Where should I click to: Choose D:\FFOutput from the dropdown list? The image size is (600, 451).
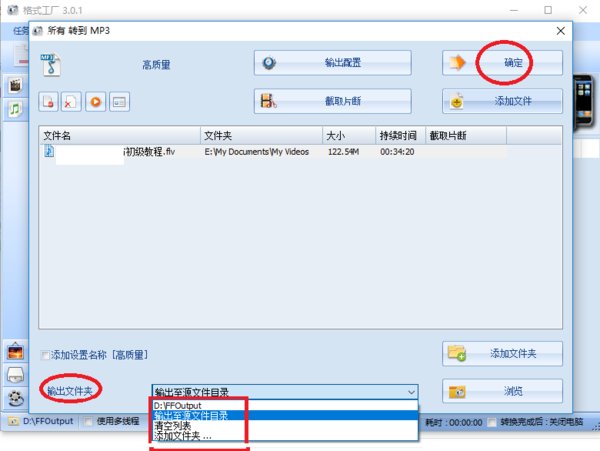pos(285,405)
